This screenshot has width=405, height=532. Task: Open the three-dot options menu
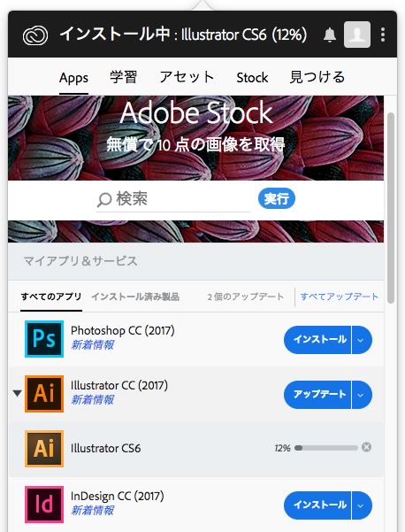383,35
